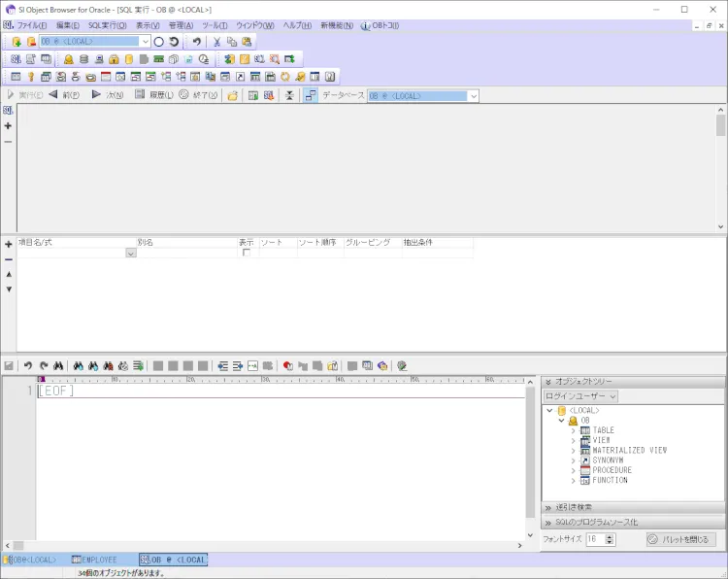Image resolution: width=728 pixels, height=579 pixels.
Task: Click the green arrow goto line icon
Action: coord(138,366)
